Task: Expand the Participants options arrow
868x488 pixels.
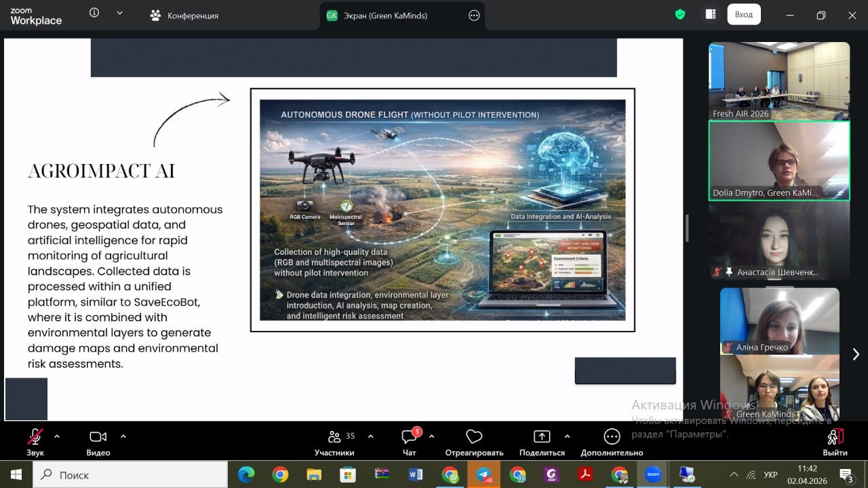Action: click(370, 436)
